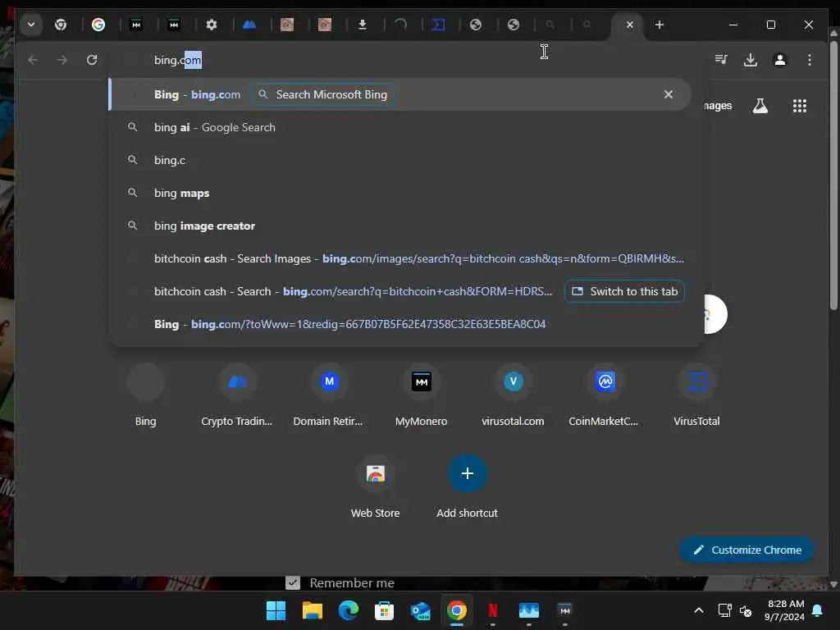Switch to the VirusTotal sigma tab
The width and height of the screenshot is (840, 630).
pyautogui.click(x=438, y=25)
